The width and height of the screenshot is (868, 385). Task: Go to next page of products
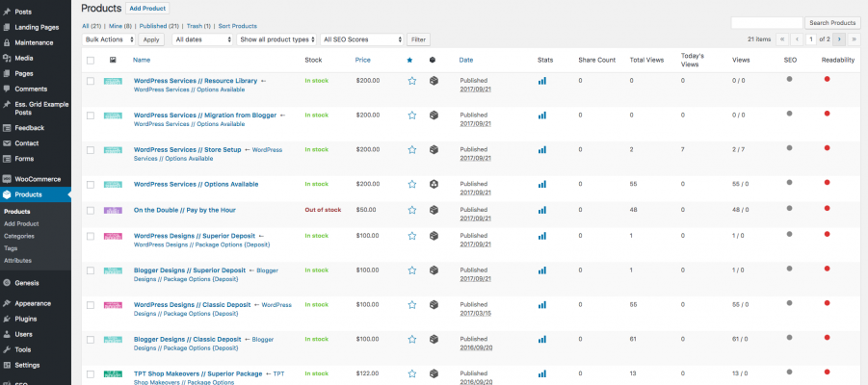[840, 39]
